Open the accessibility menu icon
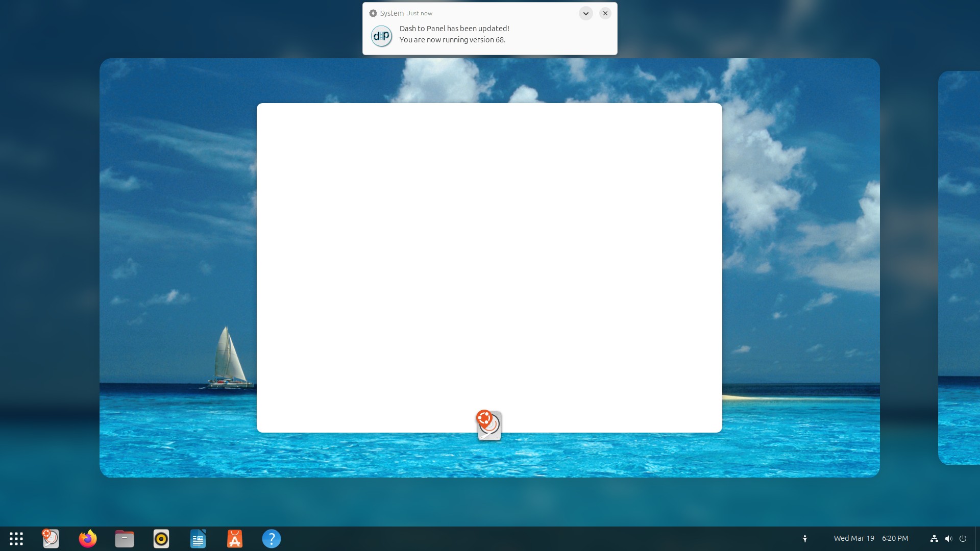 (805, 538)
